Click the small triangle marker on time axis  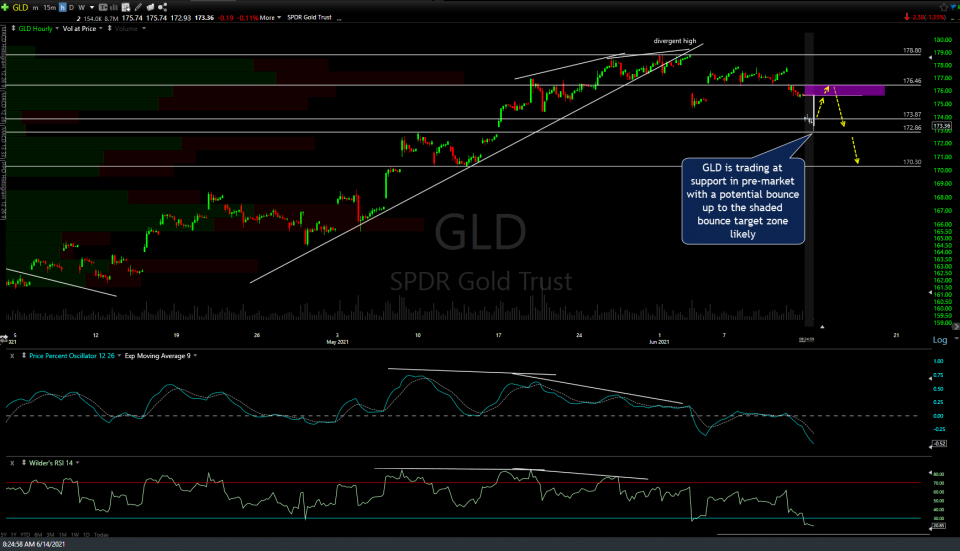(822, 327)
